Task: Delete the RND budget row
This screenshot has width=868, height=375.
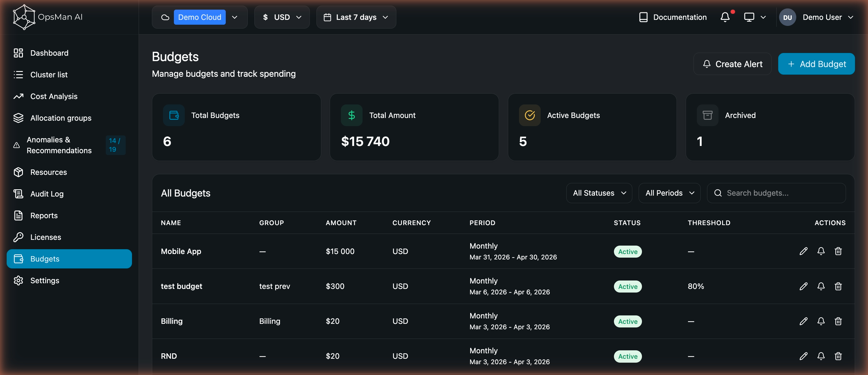Action: click(838, 356)
